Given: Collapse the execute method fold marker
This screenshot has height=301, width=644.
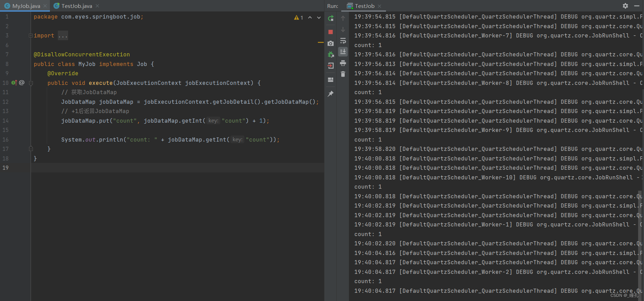Looking at the screenshot, I should tap(31, 83).
